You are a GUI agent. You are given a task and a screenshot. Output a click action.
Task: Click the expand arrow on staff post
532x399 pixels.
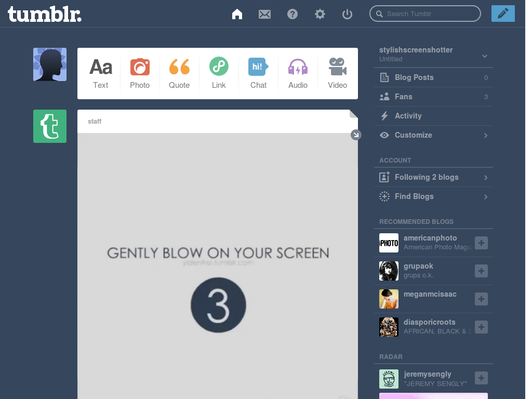pos(355,135)
